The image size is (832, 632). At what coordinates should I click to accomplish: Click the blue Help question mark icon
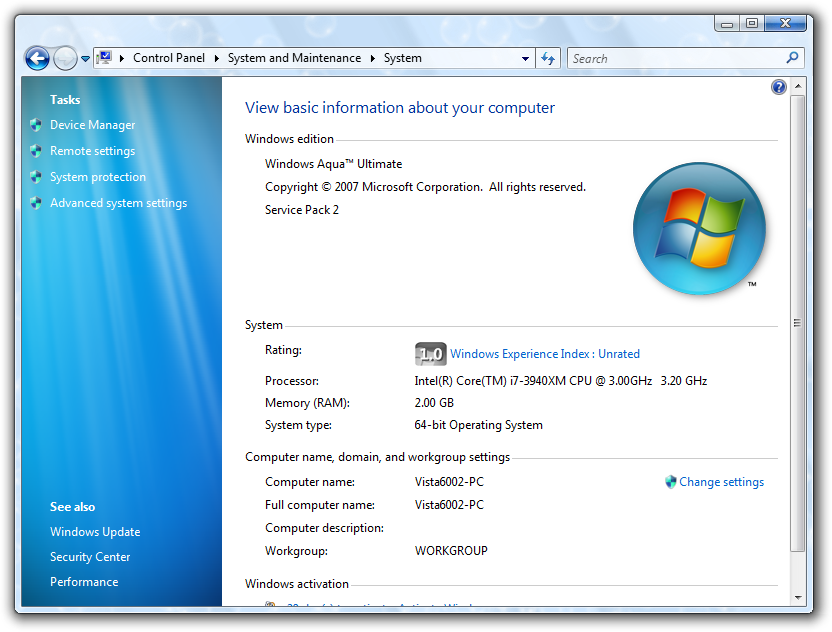[x=779, y=87]
